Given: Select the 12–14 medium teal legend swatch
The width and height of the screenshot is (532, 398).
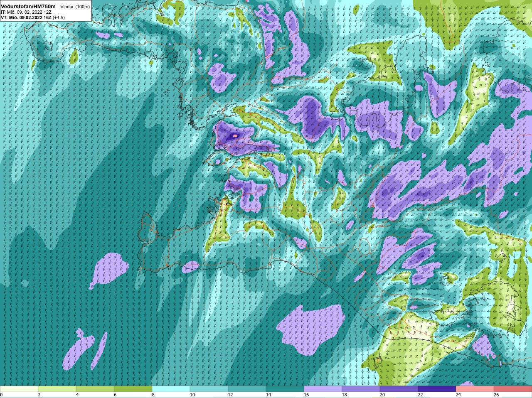Looking at the screenshot, I should click(247, 389).
